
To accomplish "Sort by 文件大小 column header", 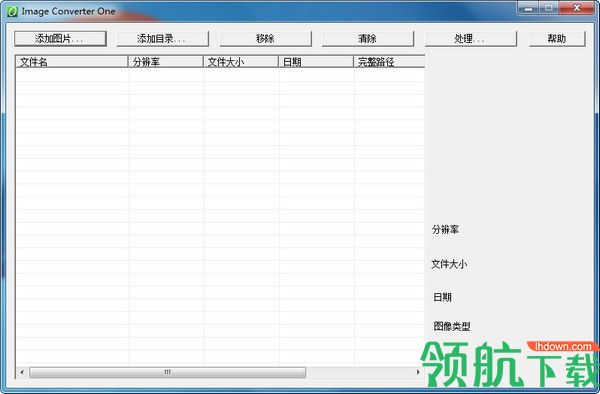I will [x=241, y=62].
